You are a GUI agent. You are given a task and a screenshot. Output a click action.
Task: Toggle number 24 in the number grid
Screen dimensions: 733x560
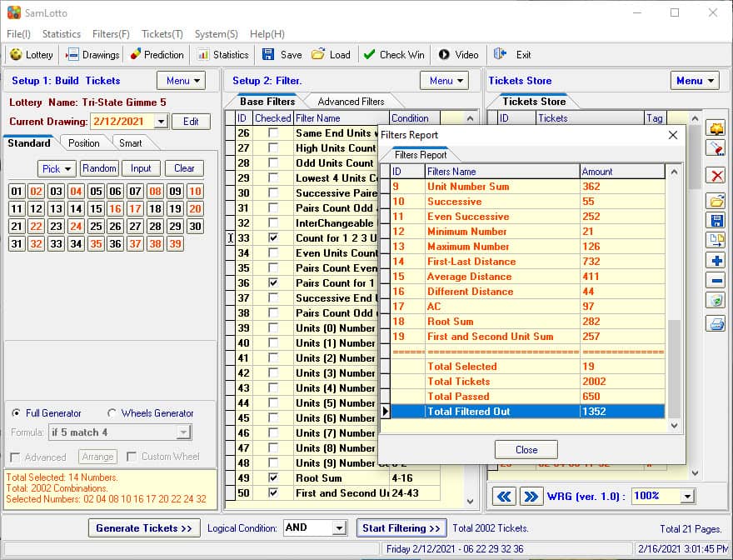[76, 227]
